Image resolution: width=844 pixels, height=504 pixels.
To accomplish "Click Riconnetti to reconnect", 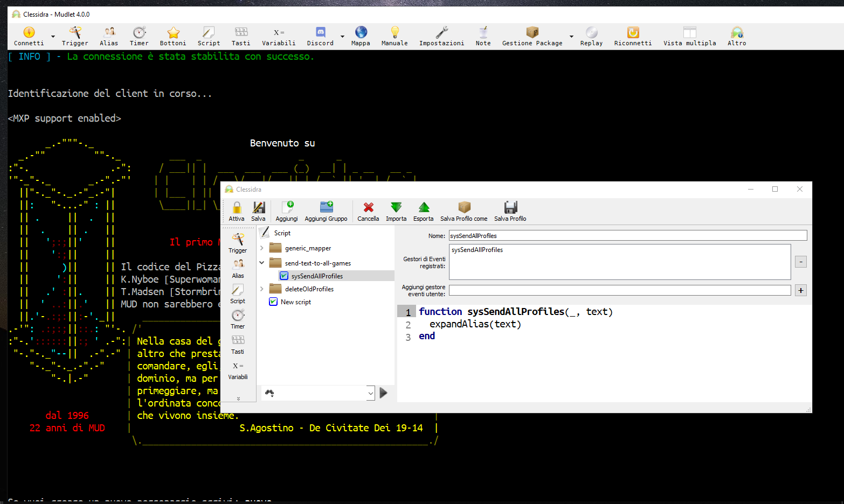I will click(x=633, y=36).
